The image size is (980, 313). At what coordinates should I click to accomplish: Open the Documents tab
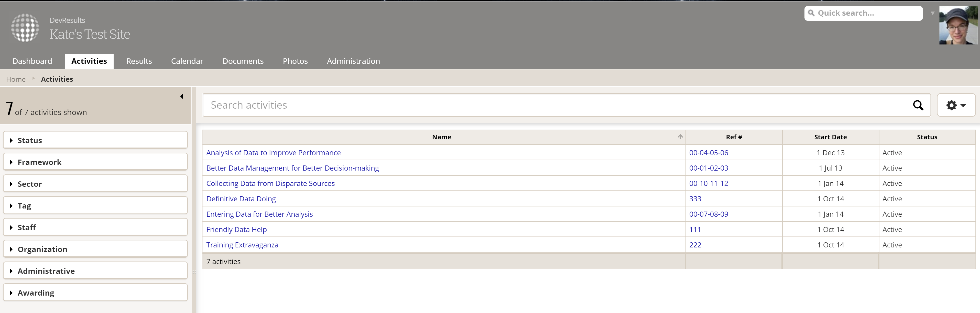[x=243, y=61]
